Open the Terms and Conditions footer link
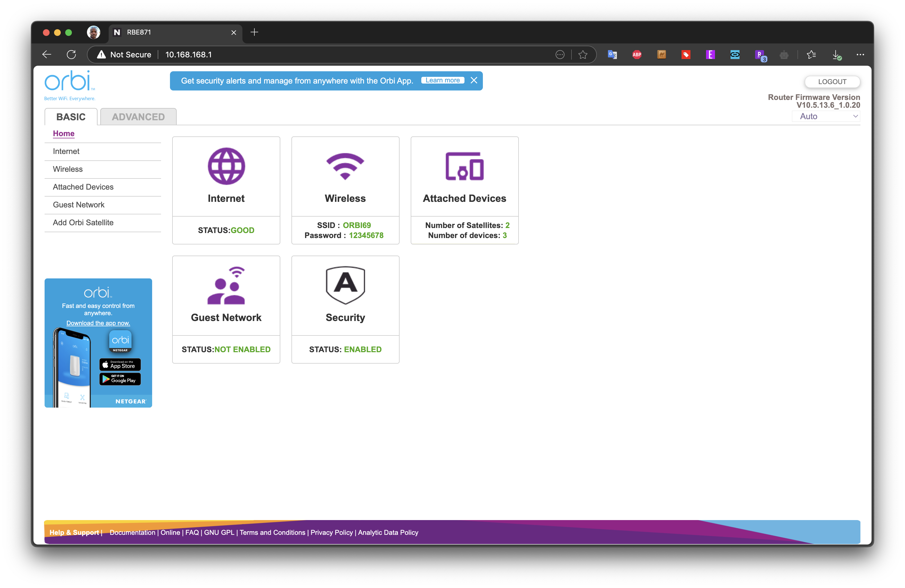The height and width of the screenshot is (588, 905). tap(272, 533)
